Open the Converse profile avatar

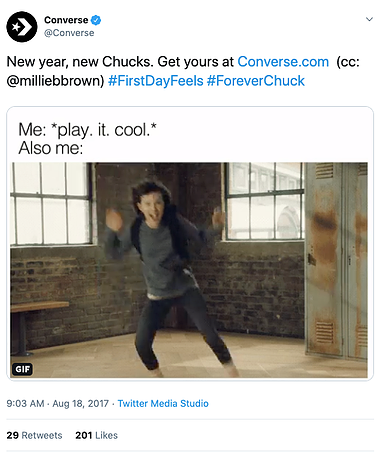[x=22, y=27]
